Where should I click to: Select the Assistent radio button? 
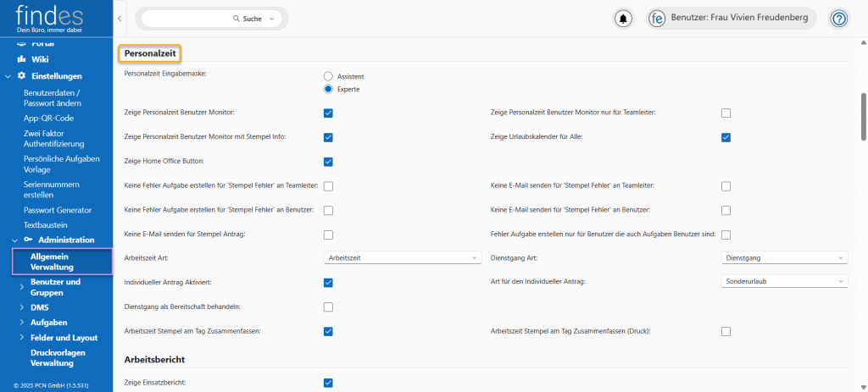[x=328, y=76]
